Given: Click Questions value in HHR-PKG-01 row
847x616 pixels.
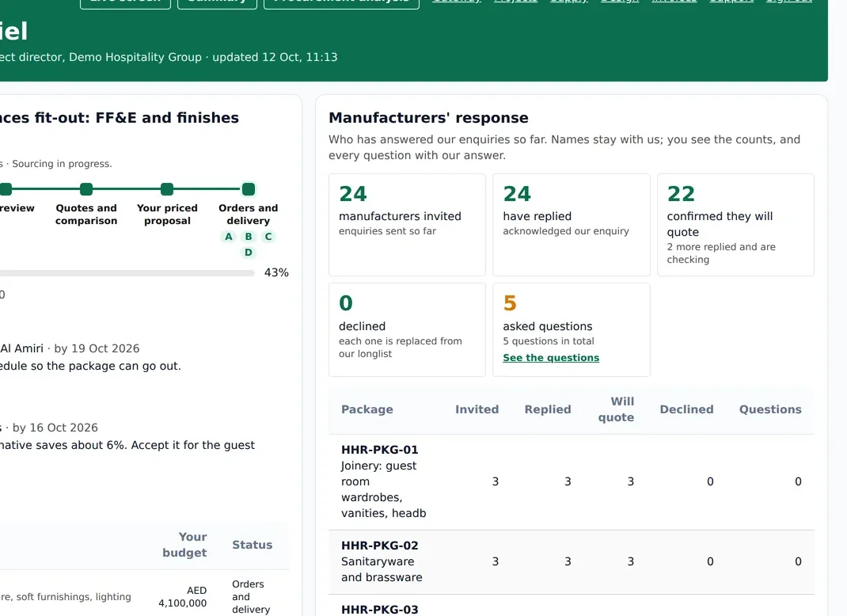Looking at the screenshot, I should [x=798, y=481].
